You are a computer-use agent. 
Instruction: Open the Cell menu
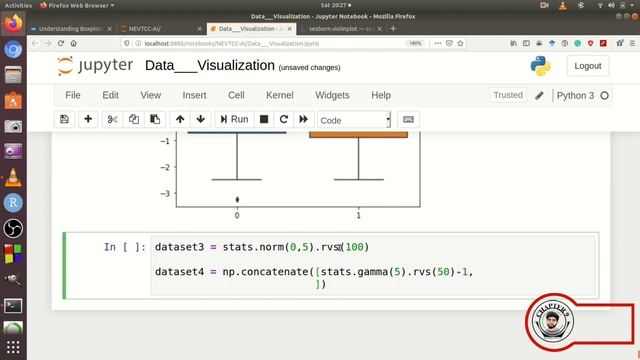[236, 95]
